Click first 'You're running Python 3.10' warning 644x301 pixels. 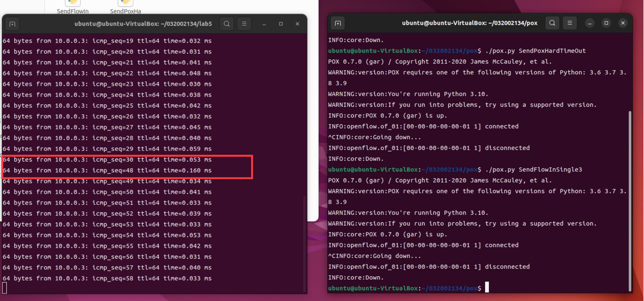(408, 94)
